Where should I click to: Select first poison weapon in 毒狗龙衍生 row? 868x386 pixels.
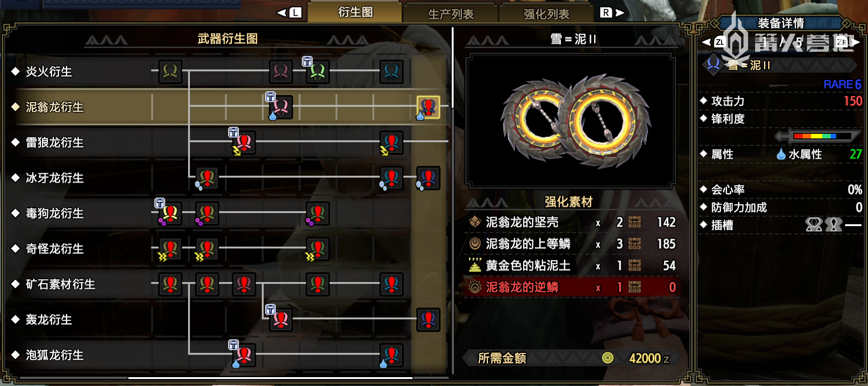point(170,214)
